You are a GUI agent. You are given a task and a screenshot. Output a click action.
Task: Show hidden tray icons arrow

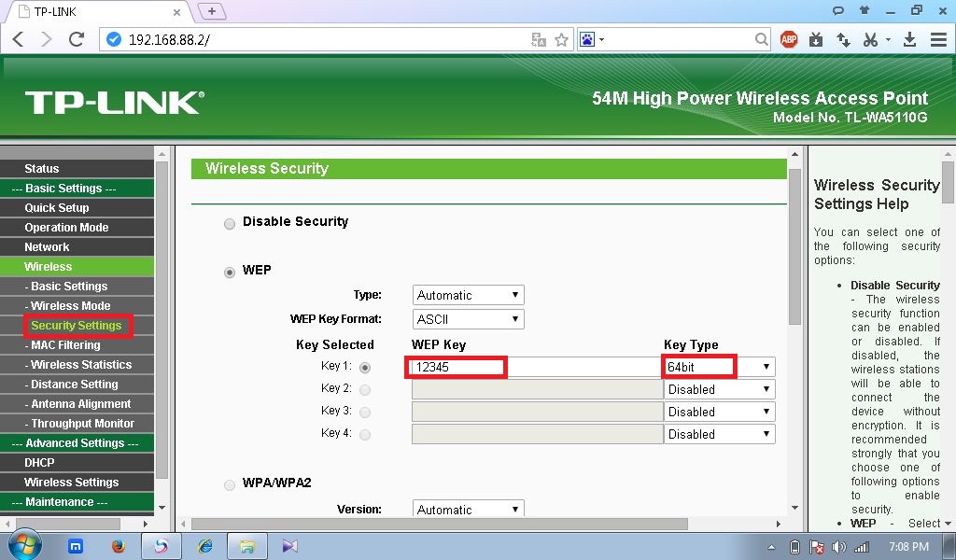771,547
